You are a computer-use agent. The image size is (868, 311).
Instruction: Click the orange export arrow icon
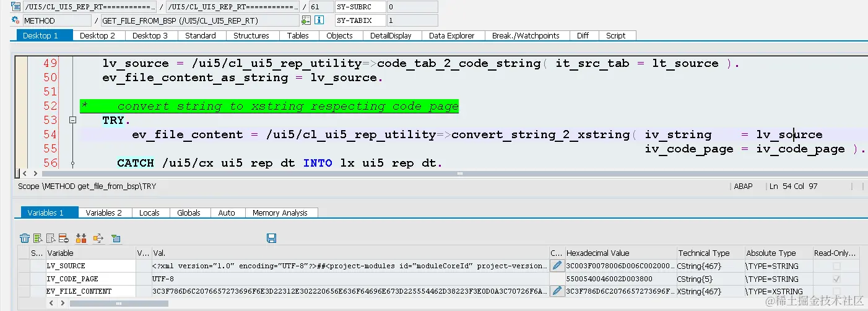[x=98, y=238]
